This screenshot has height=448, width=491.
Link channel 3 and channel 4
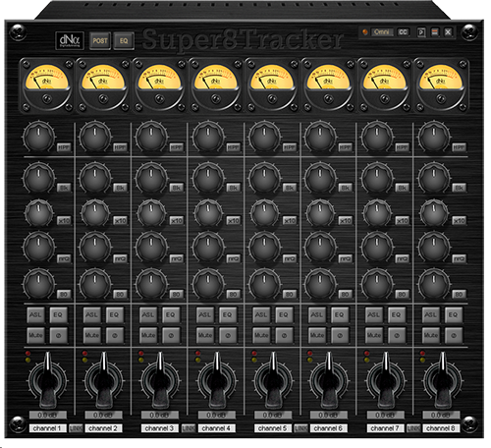[x=189, y=428]
